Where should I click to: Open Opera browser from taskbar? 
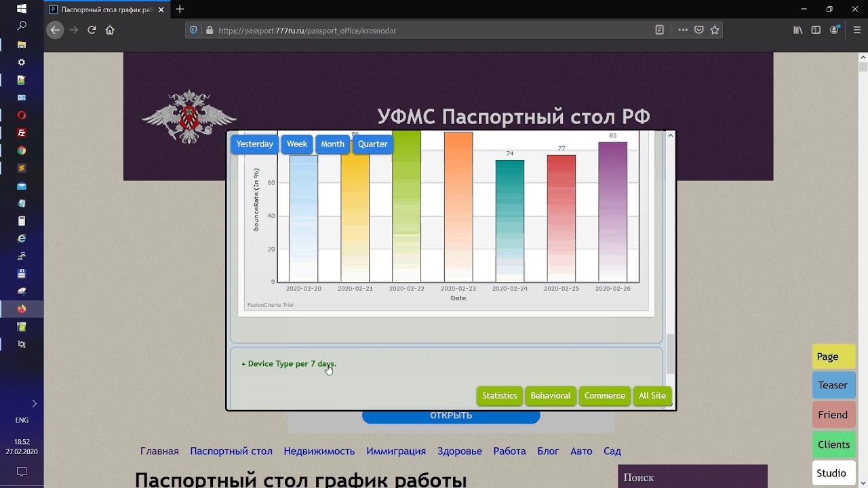(x=22, y=115)
